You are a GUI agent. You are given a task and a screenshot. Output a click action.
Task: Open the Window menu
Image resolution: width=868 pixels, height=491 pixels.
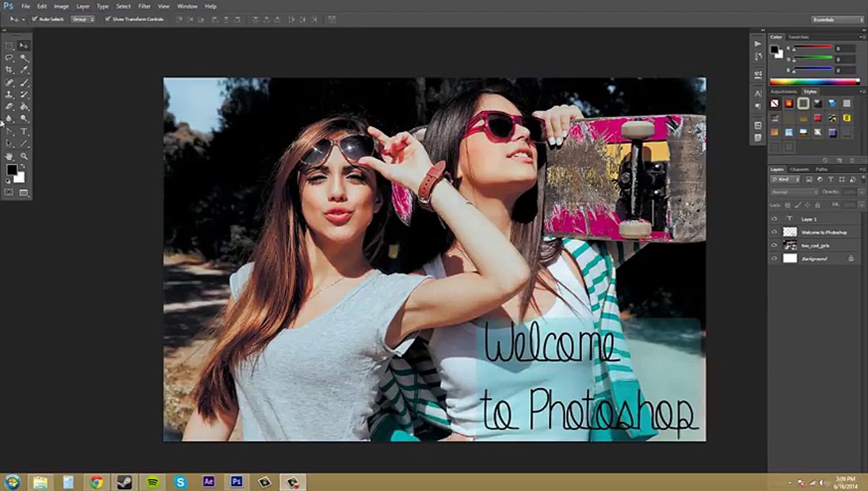click(187, 6)
